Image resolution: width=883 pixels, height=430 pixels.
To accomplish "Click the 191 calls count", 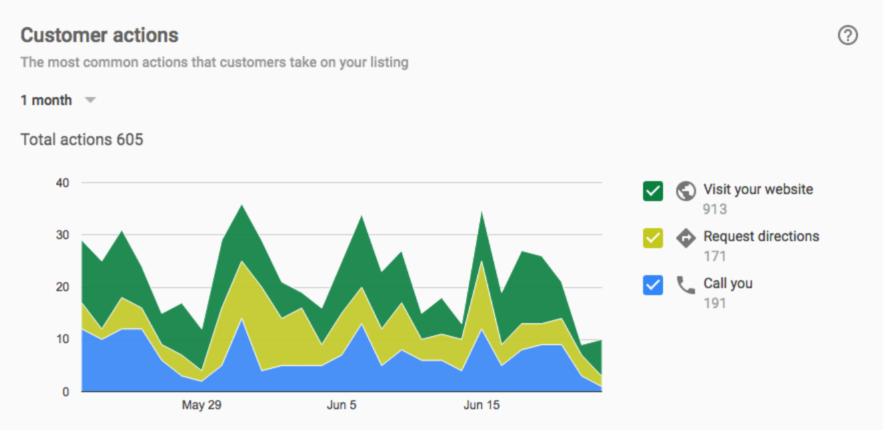I will pyautogui.click(x=714, y=303).
